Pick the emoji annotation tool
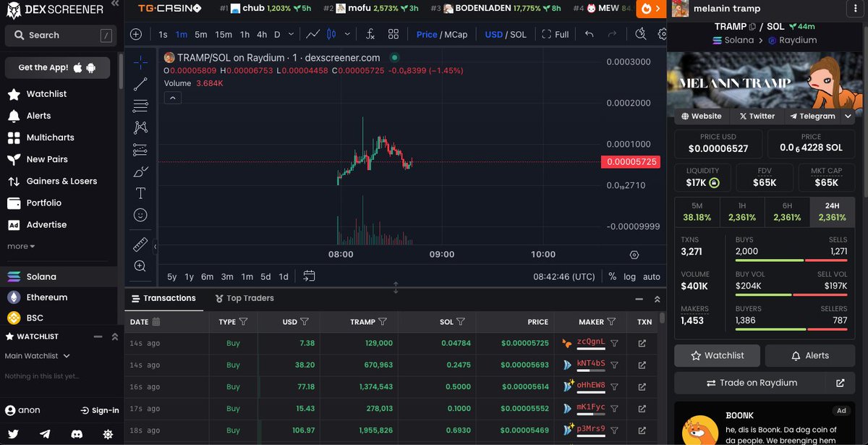Screen dimensions: 868x445 click(140, 214)
